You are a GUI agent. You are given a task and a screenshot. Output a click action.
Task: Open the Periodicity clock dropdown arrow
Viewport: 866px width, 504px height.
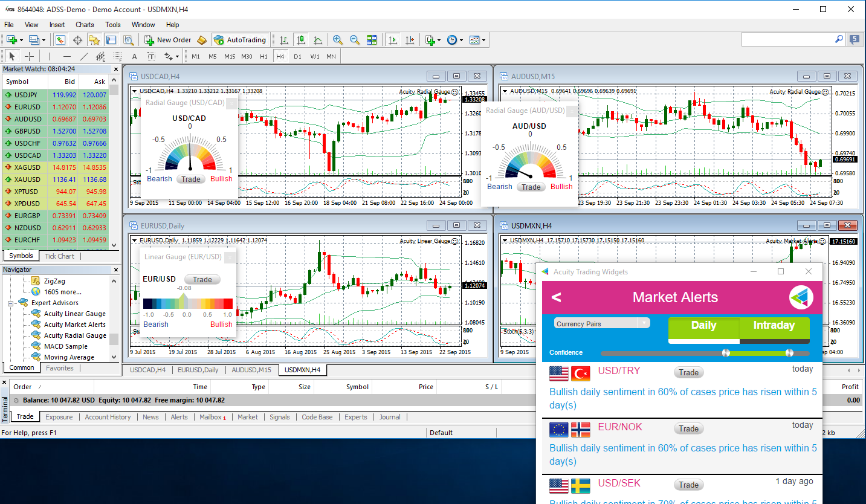click(461, 40)
